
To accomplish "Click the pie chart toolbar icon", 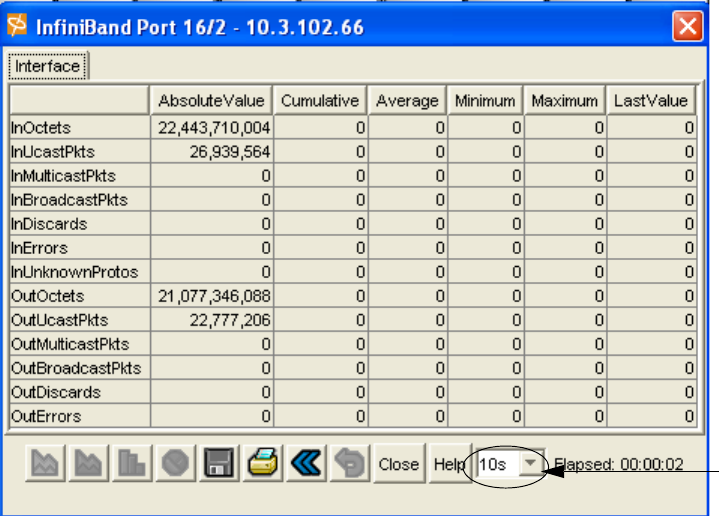I will click(x=175, y=463).
